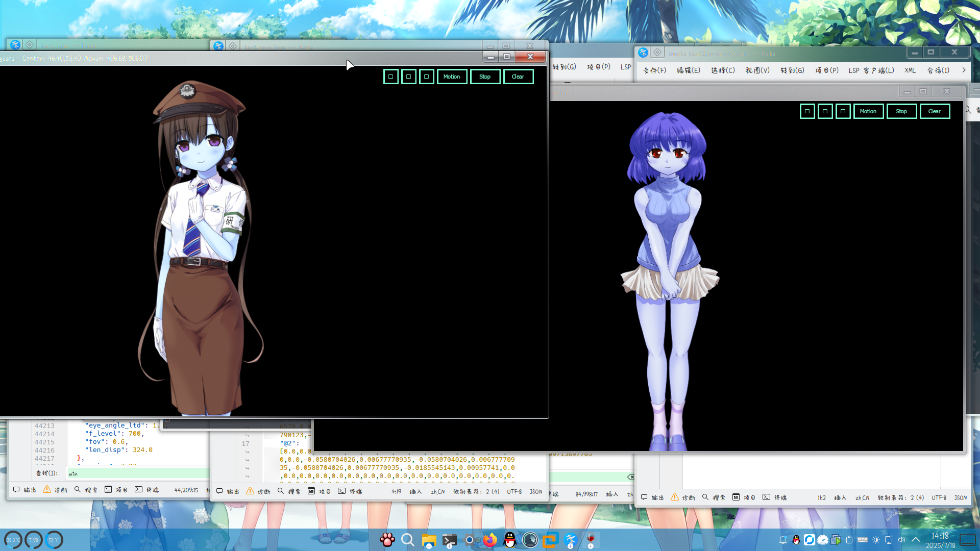Open volume speaker icon in system tray
Image resolution: width=980 pixels, height=551 pixels.
902,540
